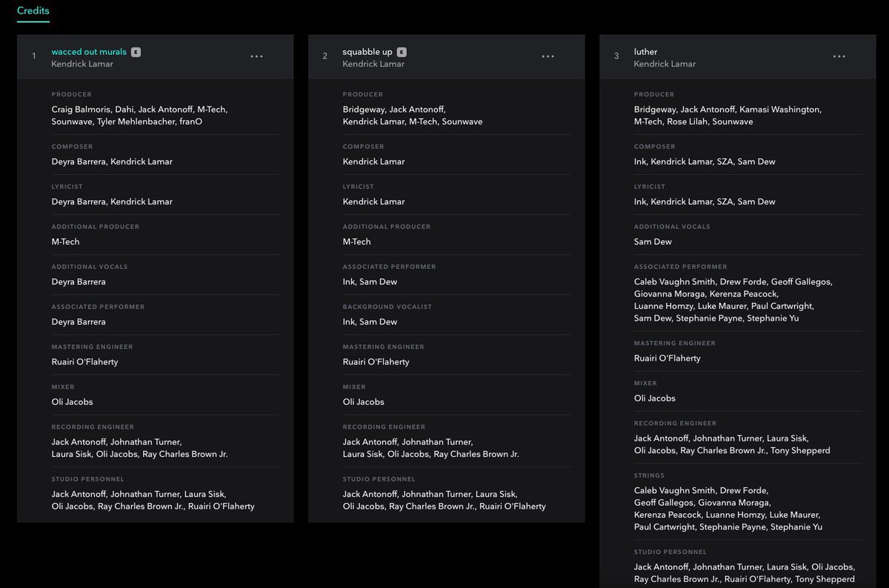Screen dimensions: 889x588
Task: Open Kendrick Lamar artist under wacced out murals
Action: pyautogui.click(x=82, y=64)
